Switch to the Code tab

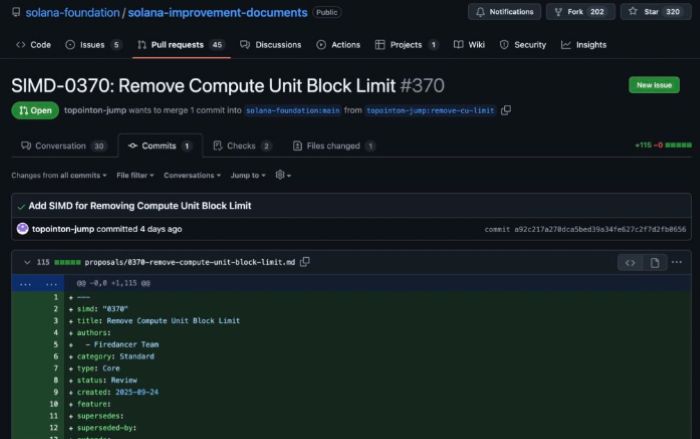[x=33, y=45]
